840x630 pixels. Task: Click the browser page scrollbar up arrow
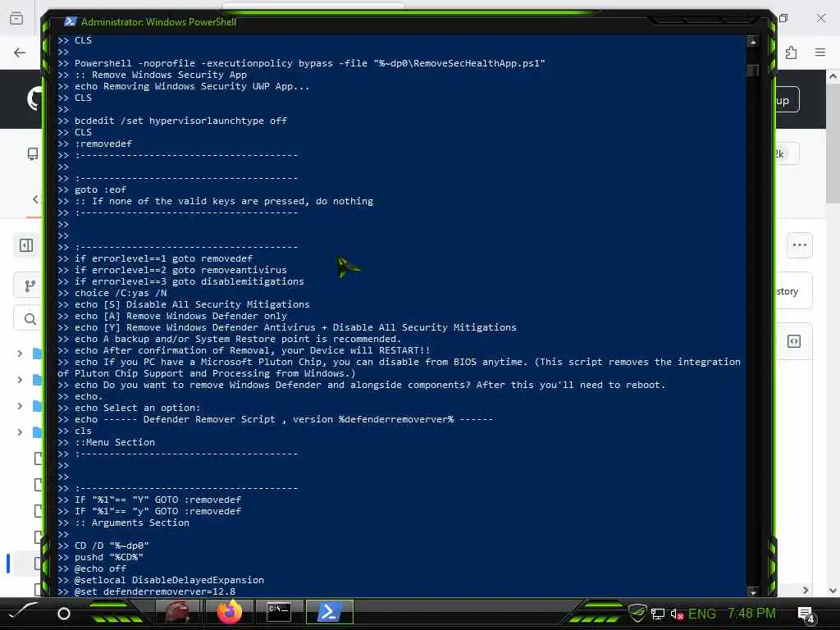pos(833,76)
